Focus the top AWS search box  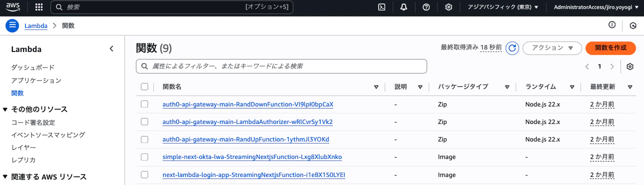coord(172,7)
